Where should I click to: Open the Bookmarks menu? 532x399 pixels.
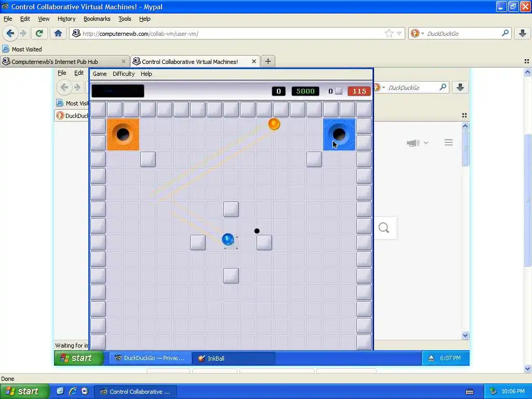click(97, 19)
